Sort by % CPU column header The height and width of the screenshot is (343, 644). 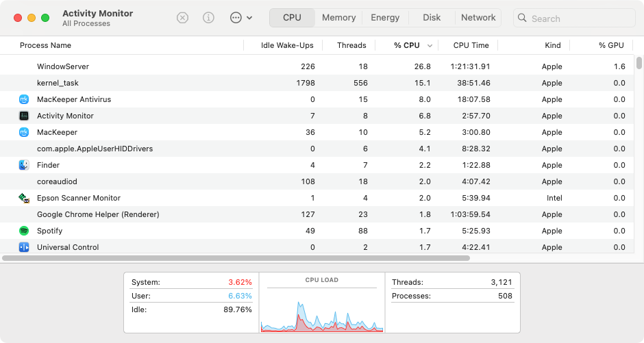click(406, 45)
